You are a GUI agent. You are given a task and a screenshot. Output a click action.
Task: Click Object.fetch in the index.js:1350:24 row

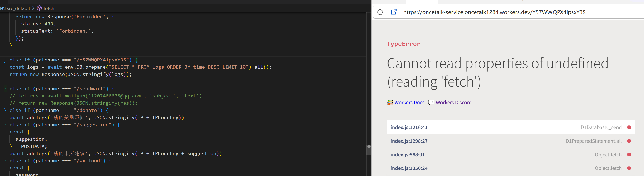[x=608, y=168]
